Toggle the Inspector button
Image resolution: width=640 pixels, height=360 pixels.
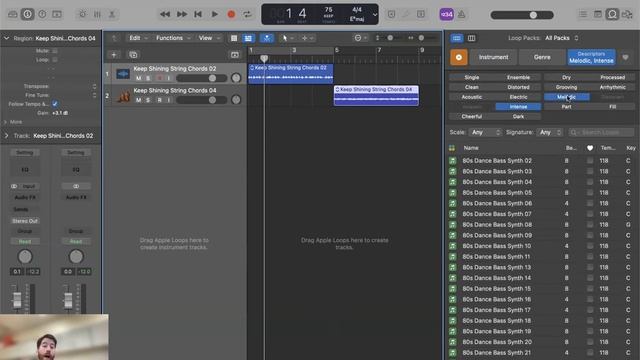27,14
